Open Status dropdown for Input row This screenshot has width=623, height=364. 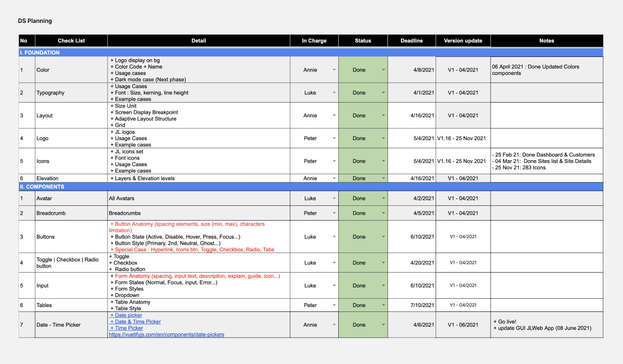click(x=384, y=286)
